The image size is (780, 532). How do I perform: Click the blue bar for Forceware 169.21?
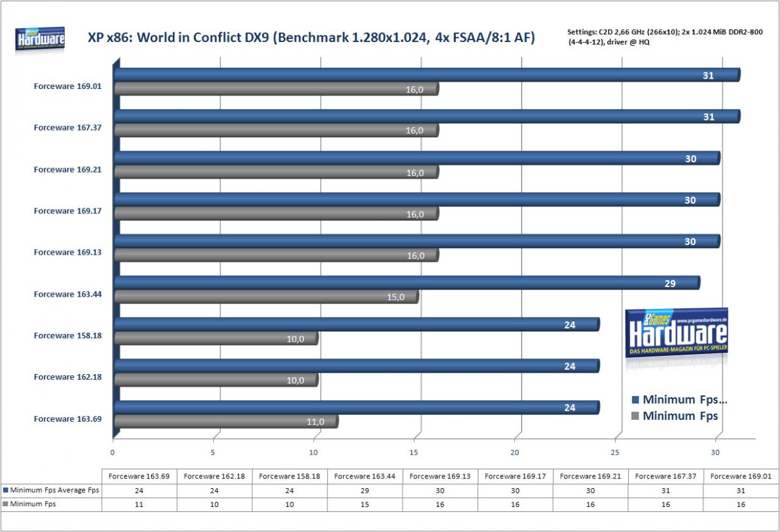coord(417,158)
